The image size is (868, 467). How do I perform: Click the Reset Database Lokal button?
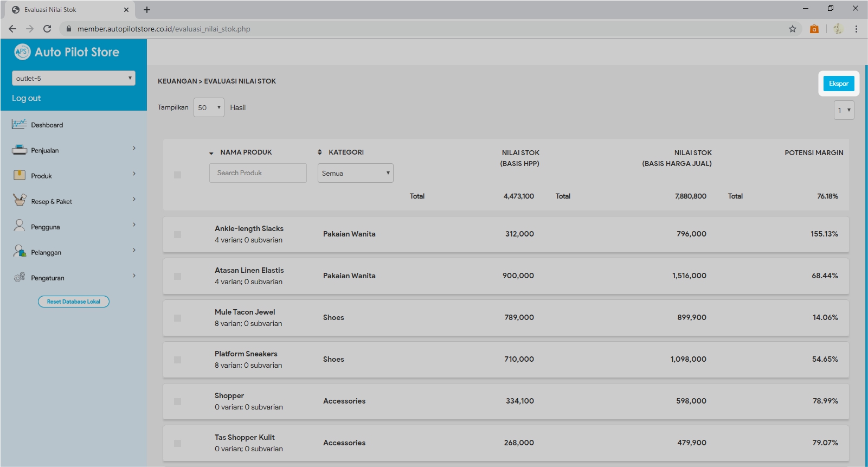74,302
